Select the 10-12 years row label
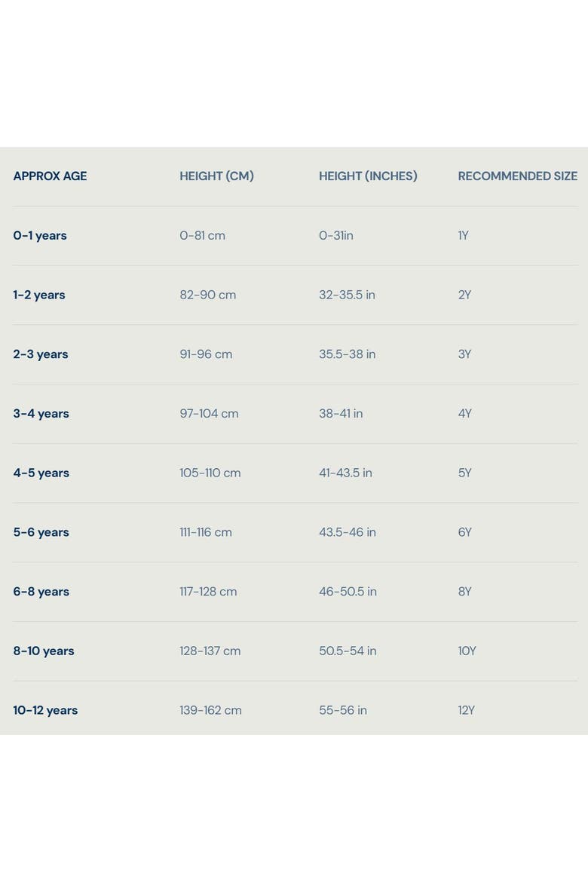The width and height of the screenshot is (588, 882). pos(45,710)
